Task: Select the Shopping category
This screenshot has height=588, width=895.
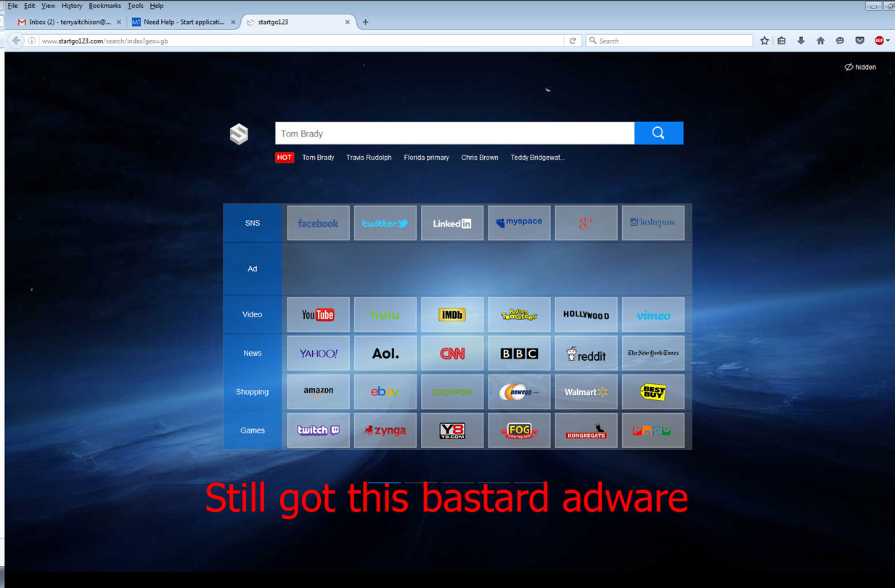Action: (252, 391)
